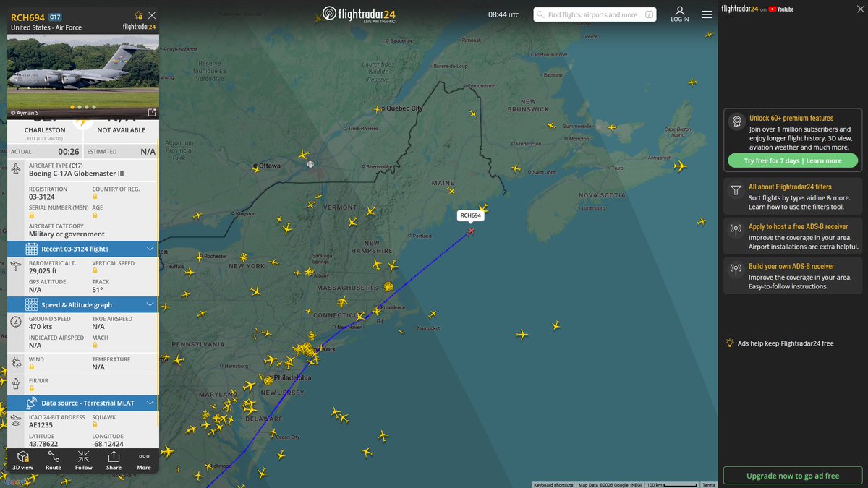Open aircraft photo via external link icon
This screenshot has height=488, width=868.
pos(150,112)
